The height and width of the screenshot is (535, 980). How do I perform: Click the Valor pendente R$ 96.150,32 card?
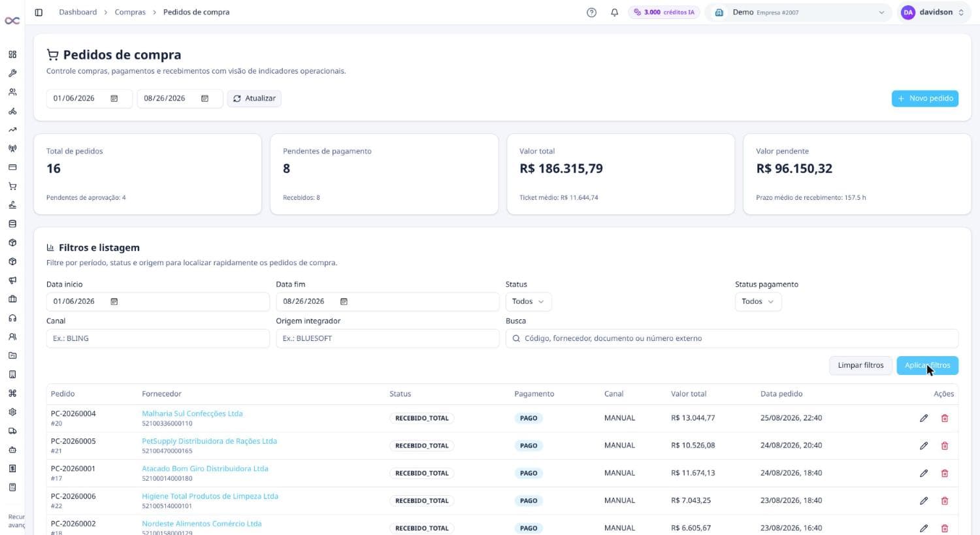tap(857, 174)
